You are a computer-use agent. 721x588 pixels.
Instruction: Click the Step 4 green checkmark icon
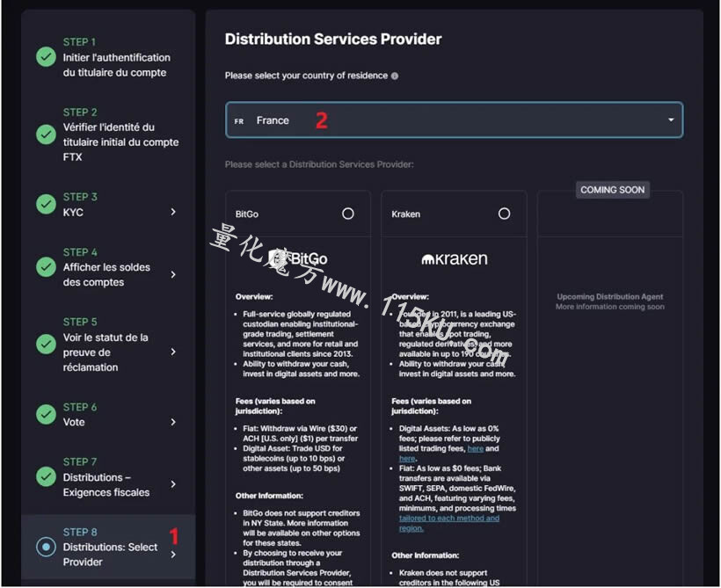click(x=46, y=267)
